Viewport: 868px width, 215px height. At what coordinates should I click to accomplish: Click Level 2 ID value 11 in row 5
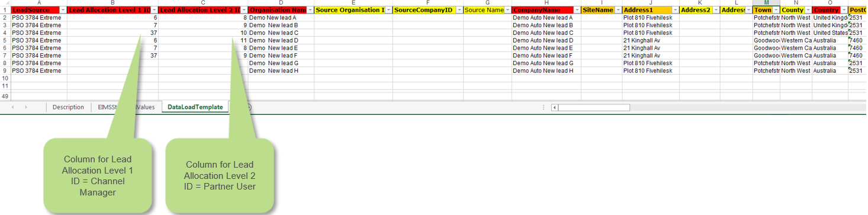pyautogui.click(x=203, y=40)
